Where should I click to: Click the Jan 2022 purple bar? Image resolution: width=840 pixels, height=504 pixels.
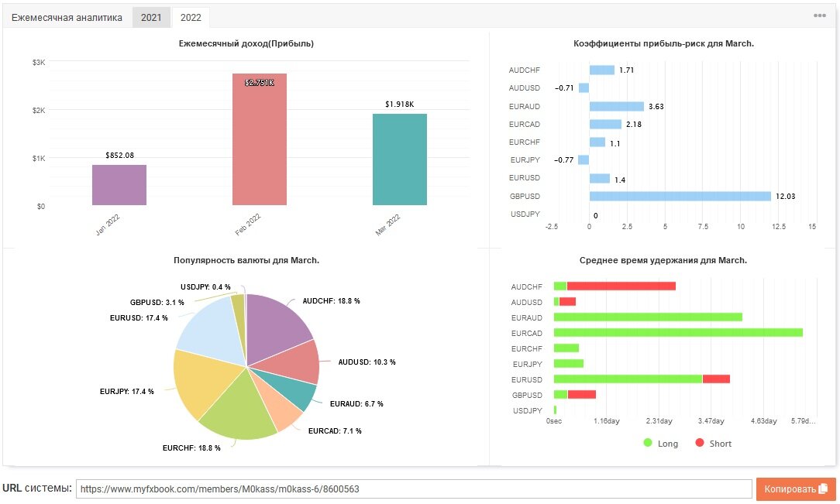coord(119,185)
